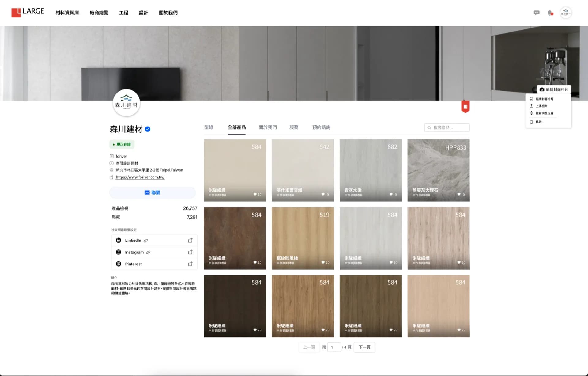Open 工程 in top navigation
The height and width of the screenshot is (376, 588).
123,13
